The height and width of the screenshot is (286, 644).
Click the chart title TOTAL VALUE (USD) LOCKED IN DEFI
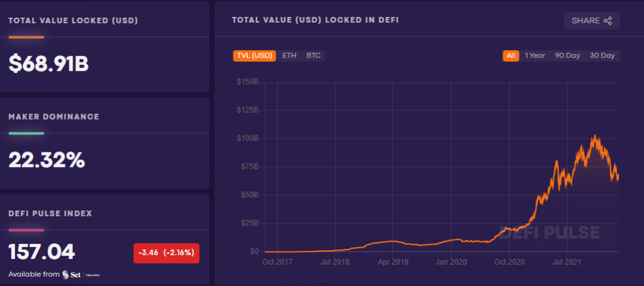click(315, 20)
